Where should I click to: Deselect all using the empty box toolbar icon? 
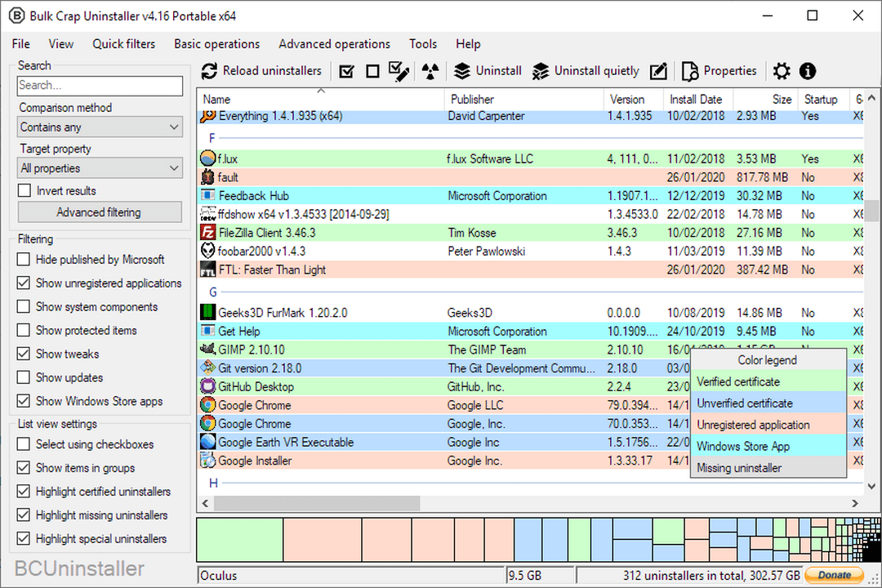[372, 72]
